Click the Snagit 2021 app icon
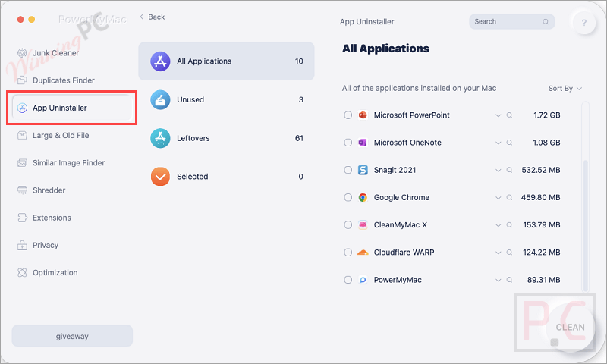The height and width of the screenshot is (364, 607). (363, 170)
